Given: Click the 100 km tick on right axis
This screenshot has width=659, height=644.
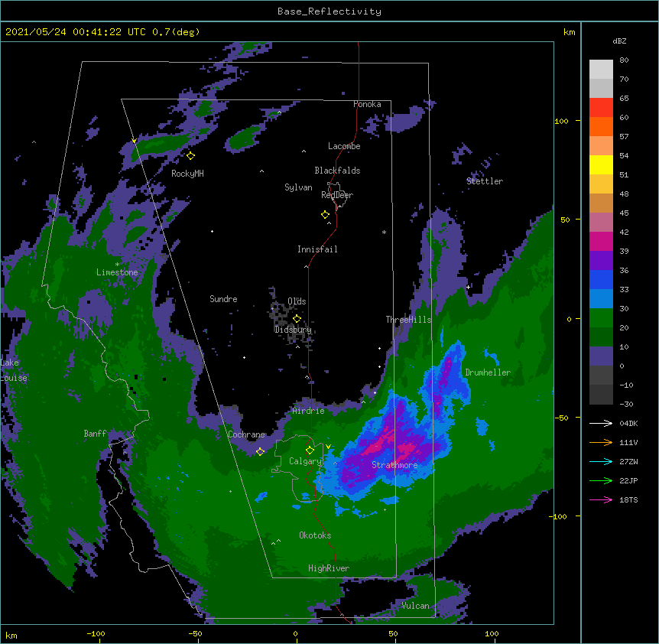Looking at the screenshot, I should 561,121.
